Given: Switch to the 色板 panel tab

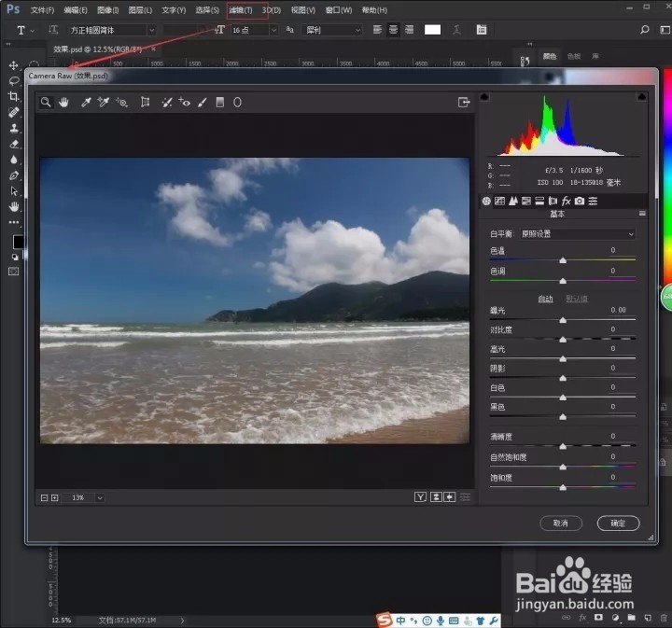Looking at the screenshot, I should pyautogui.click(x=573, y=56).
